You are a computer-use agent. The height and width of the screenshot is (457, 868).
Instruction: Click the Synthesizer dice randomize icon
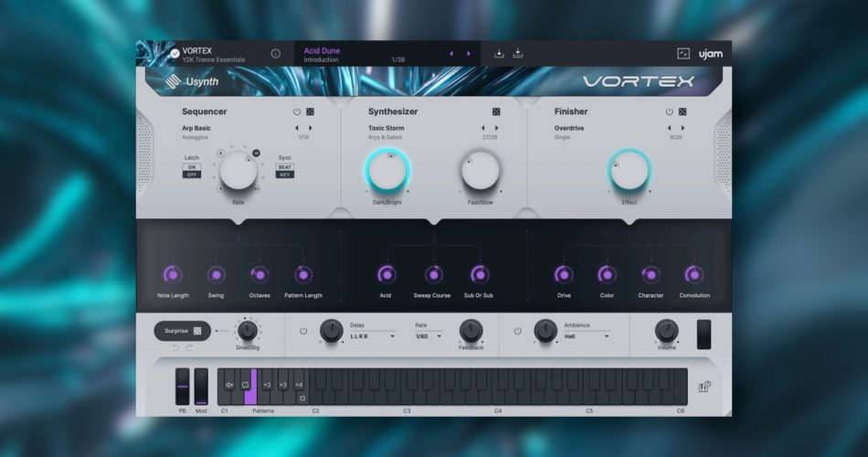point(496,112)
